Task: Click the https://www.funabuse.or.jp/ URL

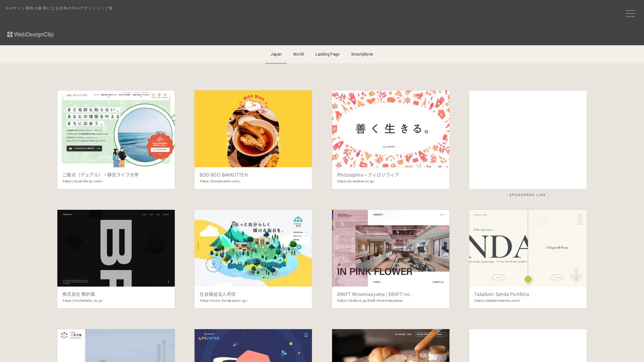Action: [x=224, y=301]
